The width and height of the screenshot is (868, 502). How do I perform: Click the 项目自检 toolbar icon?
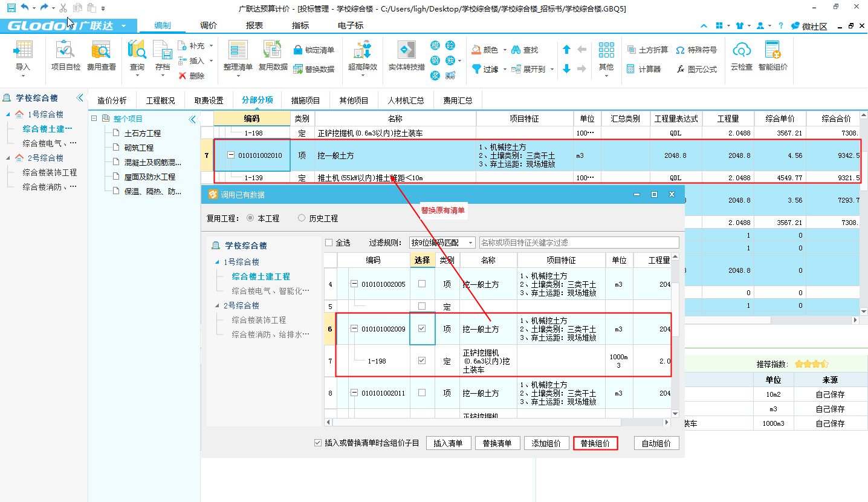point(65,50)
